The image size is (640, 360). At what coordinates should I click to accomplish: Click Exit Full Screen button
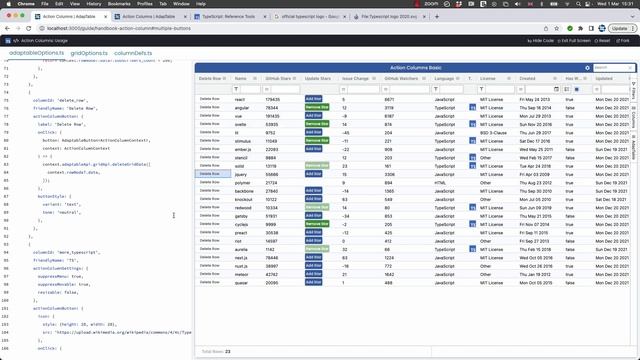point(574,41)
